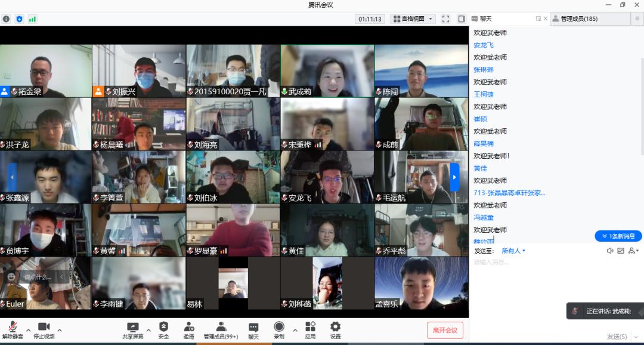Open the 应用 apps icon
The image size is (644, 345).
point(310,327)
